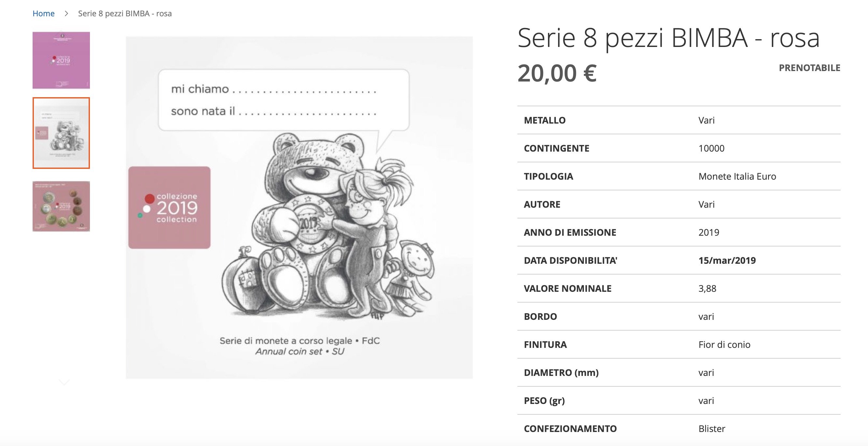Click the 20,00 € price
This screenshot has width=868, height=446.
tap(557, 73)
